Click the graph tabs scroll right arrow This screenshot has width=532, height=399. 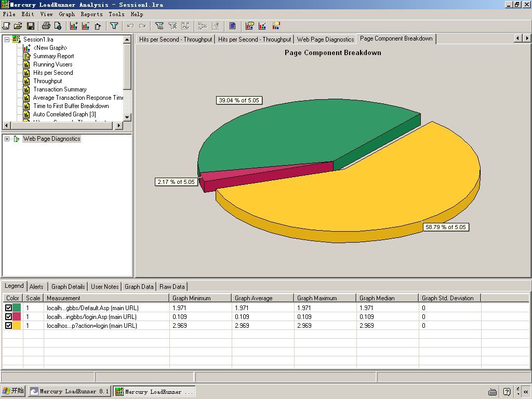pyautogui.click(x=527, y=38)
